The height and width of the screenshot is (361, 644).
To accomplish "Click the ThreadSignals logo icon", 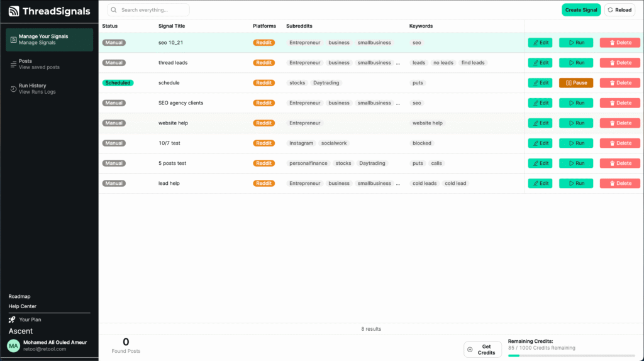I will tap(14, 11).
